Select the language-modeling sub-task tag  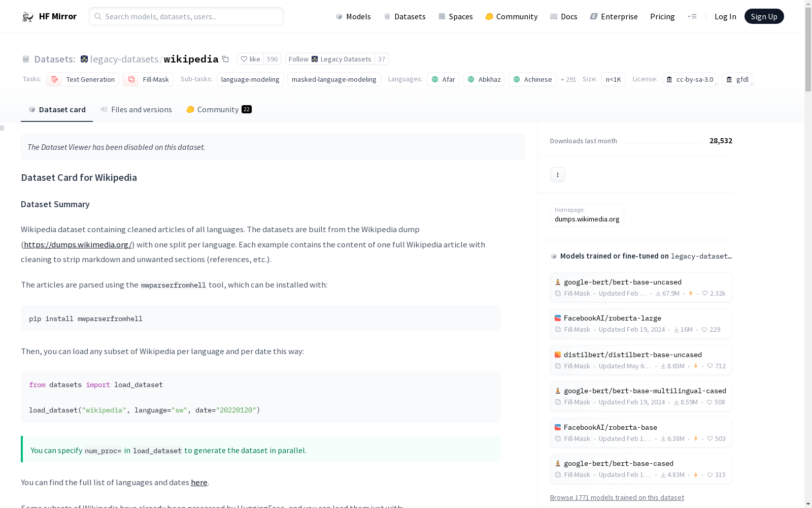point(250,79)
